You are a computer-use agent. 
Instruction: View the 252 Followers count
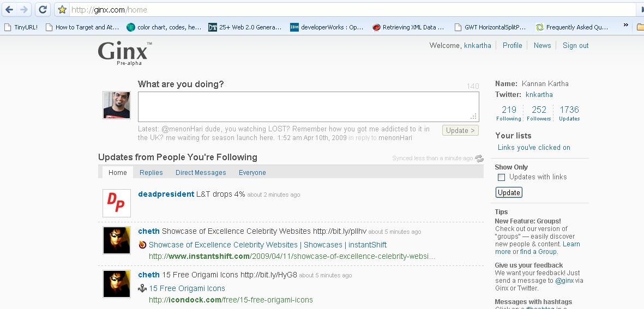pyautogui.click(x=539, y=113)
